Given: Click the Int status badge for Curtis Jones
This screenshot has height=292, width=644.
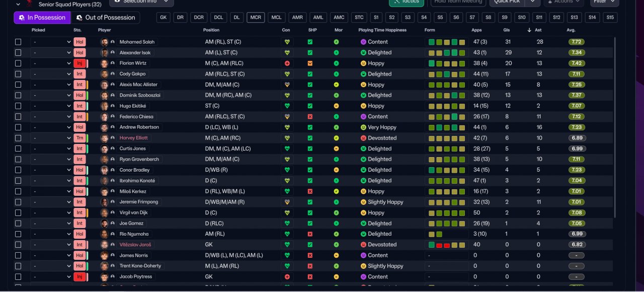Looking at the screenshot, I should 79,149.
